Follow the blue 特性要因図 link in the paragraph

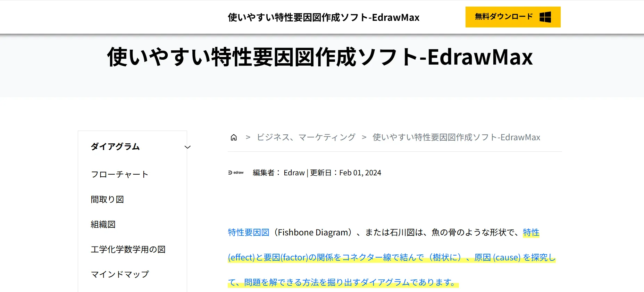tap(249, 233)
